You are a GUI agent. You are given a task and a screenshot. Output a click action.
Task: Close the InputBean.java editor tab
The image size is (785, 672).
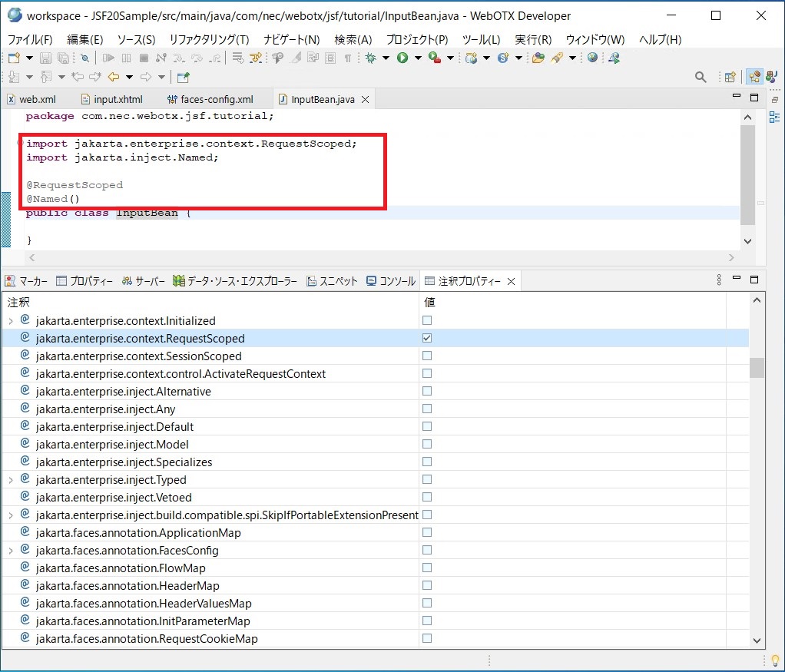click(365, 100)
